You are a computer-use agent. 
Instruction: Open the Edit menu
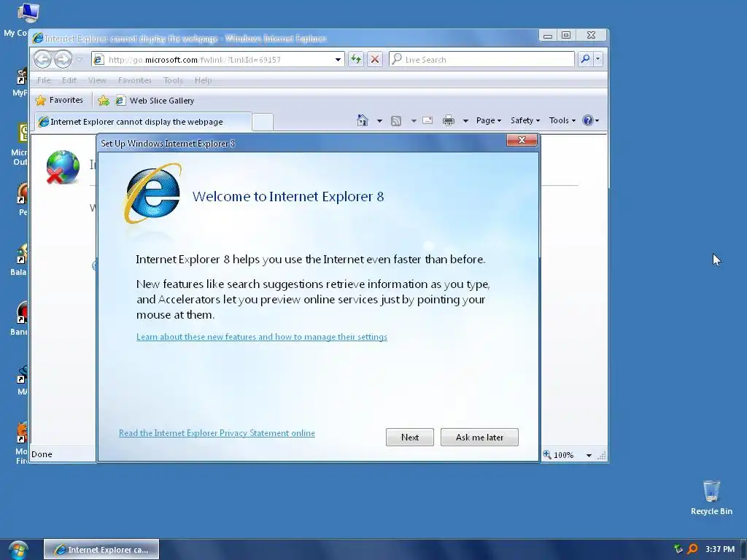[x=69, y=80]
